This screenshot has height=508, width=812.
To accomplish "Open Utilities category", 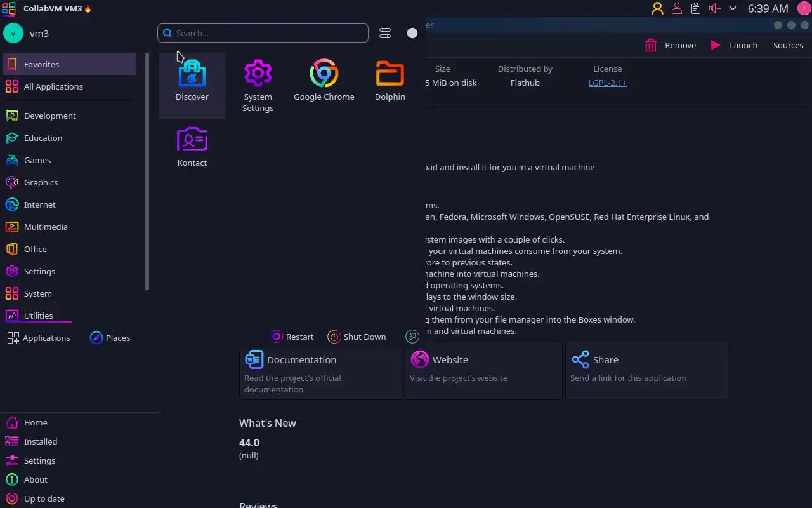I will 70,316.
